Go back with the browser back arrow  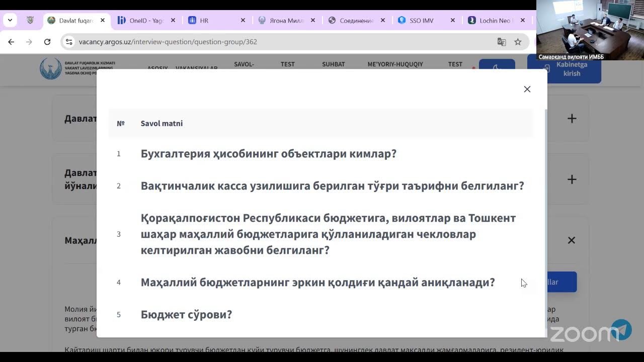(11, 42)
